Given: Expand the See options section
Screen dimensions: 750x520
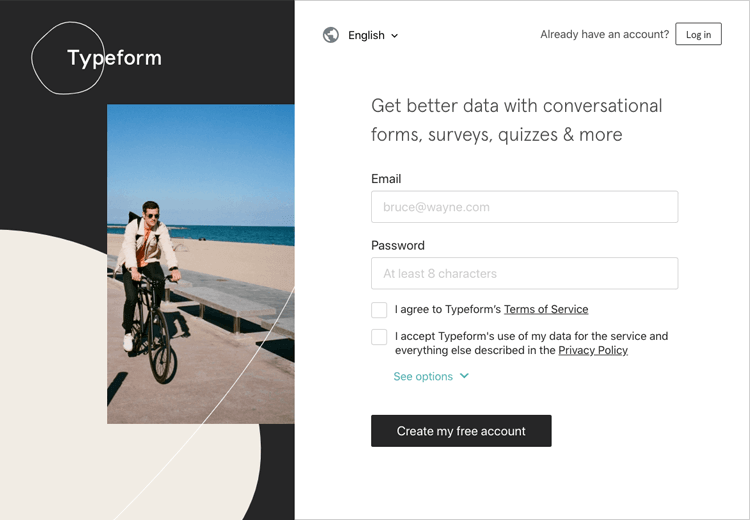Looking at the screenshot, I should point(430,376).
